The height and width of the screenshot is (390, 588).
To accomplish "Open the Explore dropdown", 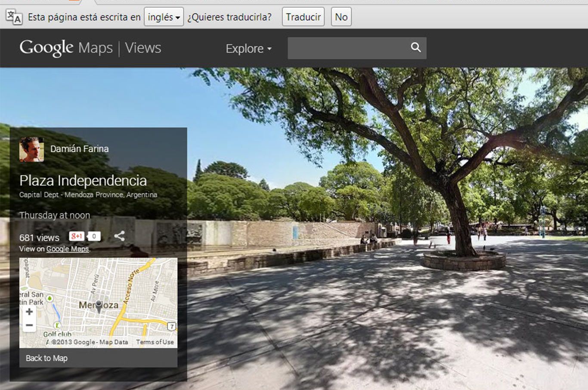I will [x=248, y=49].
